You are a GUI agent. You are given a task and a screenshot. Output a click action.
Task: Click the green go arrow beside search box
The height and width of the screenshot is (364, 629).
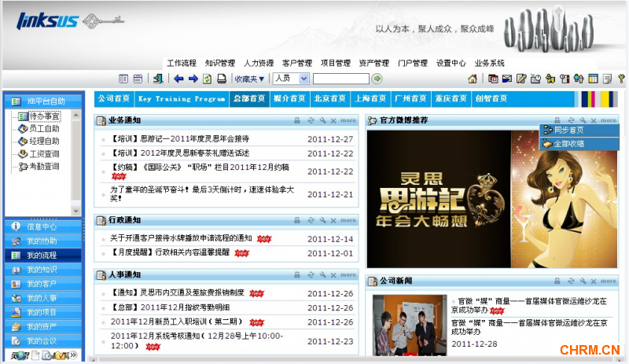point(377,79)
